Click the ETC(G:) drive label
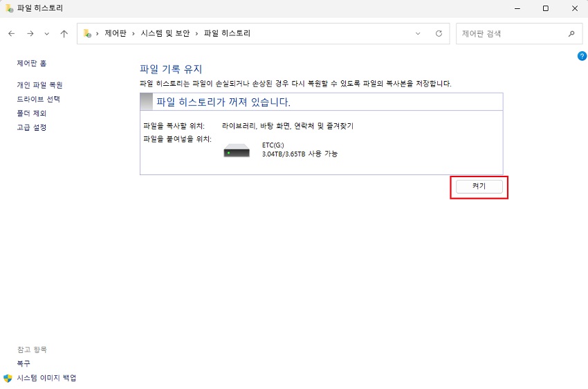The width and height of the screenshot is (588, 389). [x=273, y=145]
